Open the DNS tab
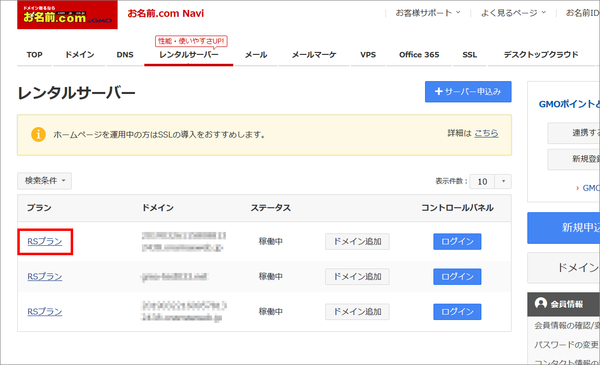Screen dimensions: 600x365 pyautogui.click(x=125, y=55)
